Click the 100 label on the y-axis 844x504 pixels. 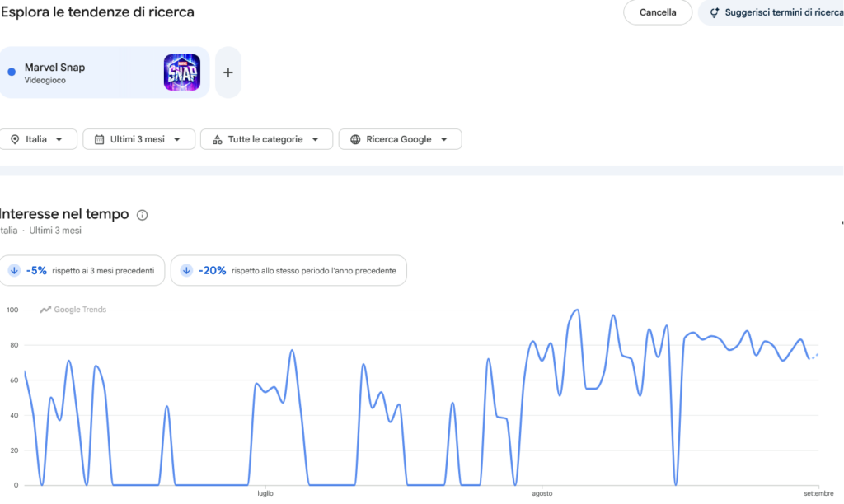12,310
